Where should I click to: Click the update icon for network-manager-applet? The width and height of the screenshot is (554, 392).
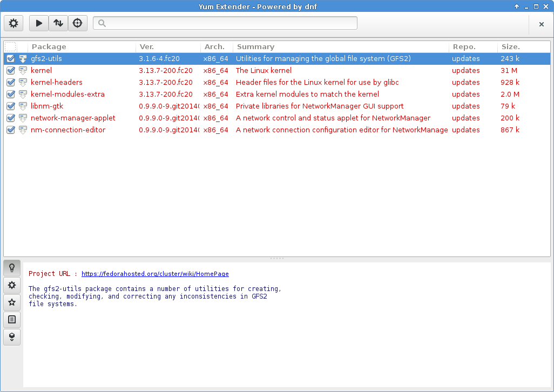pyautogui.click(x=23, y=118)
